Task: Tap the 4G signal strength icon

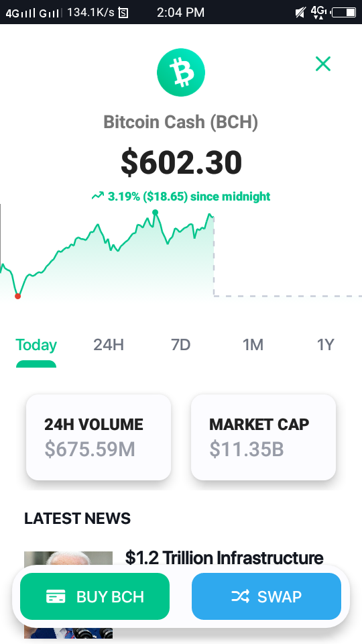Action: tap(21, 13)
